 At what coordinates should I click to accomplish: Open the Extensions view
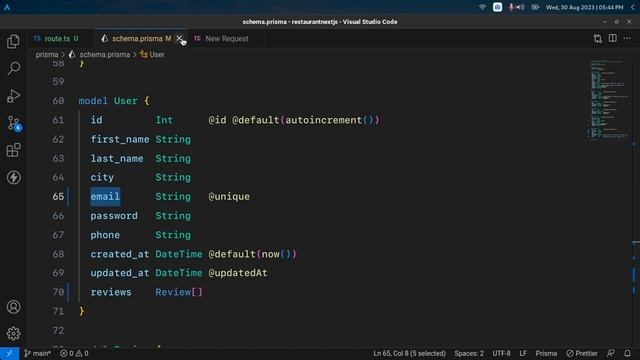pyautogui.click(x=13, y=150)
